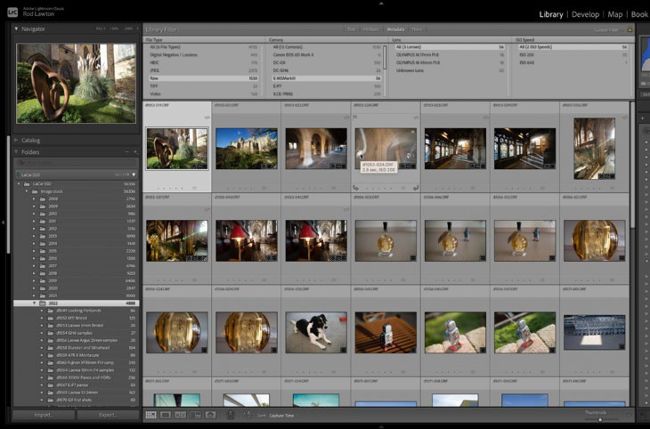Filter by ISO 640
650x429 pixels.
click(573, 63)
